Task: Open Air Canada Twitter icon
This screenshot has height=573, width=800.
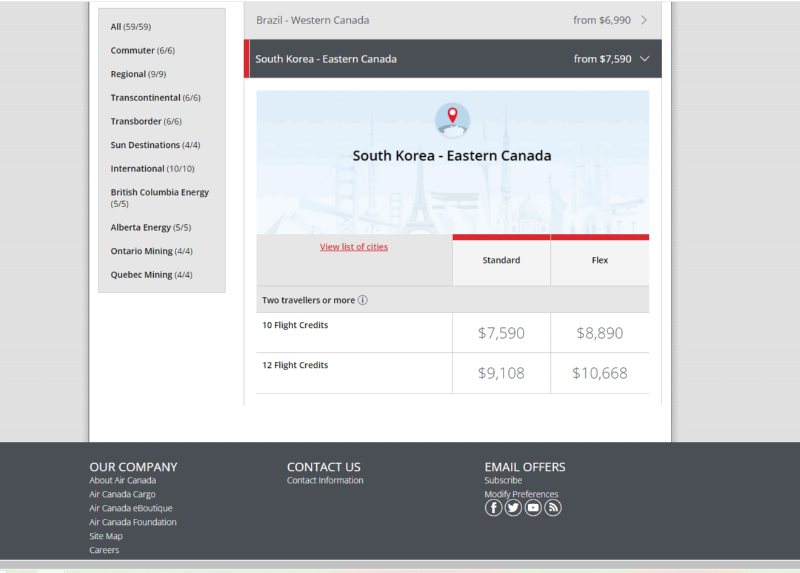Action: 513,508
